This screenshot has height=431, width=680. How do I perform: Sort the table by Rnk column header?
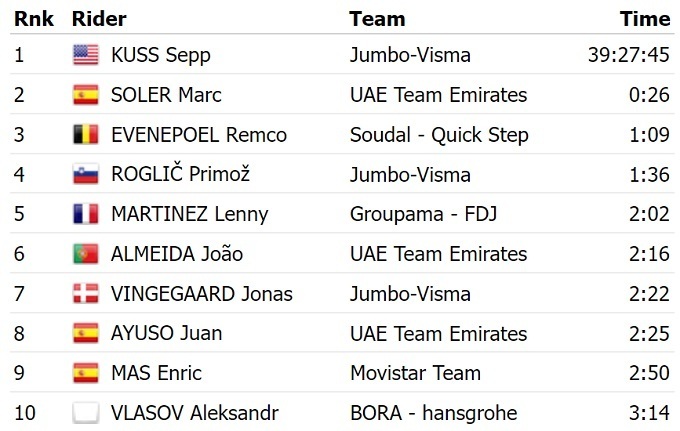[33, 19]
